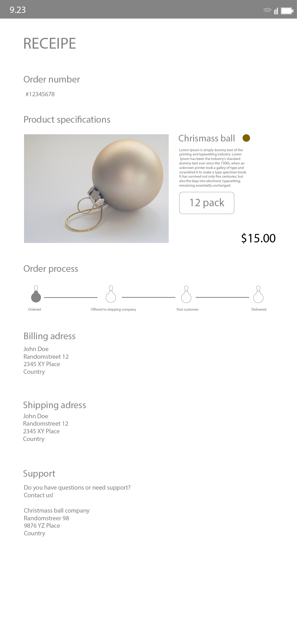Click the filled Ordered ornament icon
Image resolution: width=297 pixels, height=644 pixels.
(36, 295)
